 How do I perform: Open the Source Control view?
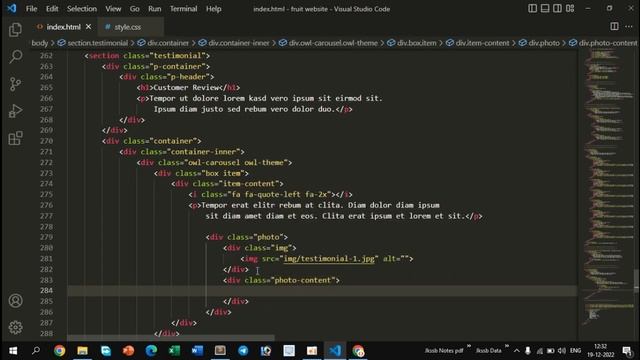pos(15,84)
